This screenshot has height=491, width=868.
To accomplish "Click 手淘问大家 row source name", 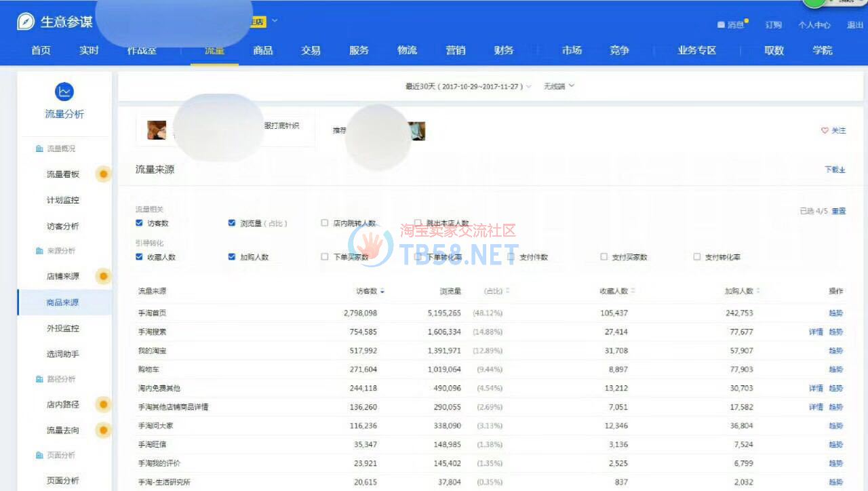I will pyautogui.click(x=155, y=426).
